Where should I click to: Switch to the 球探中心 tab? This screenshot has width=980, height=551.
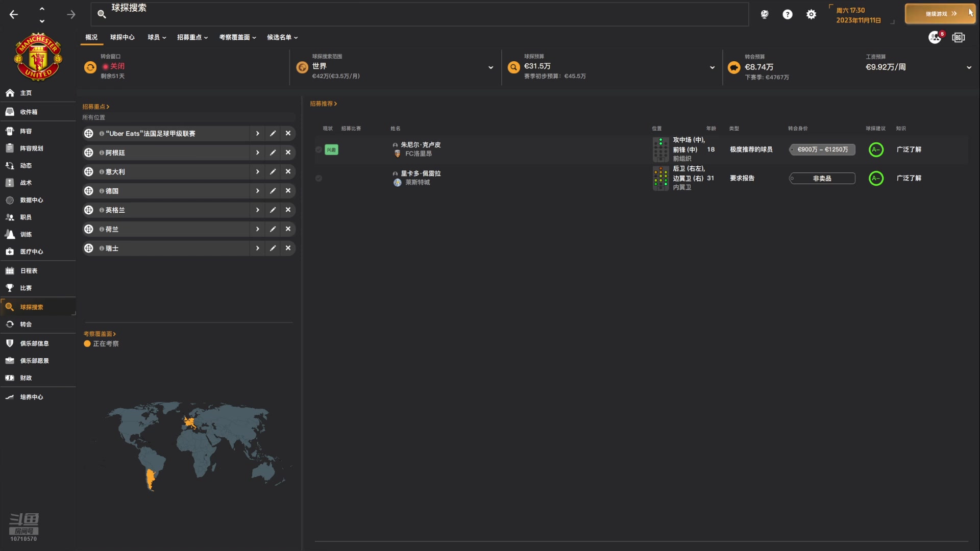click(122, 37)
